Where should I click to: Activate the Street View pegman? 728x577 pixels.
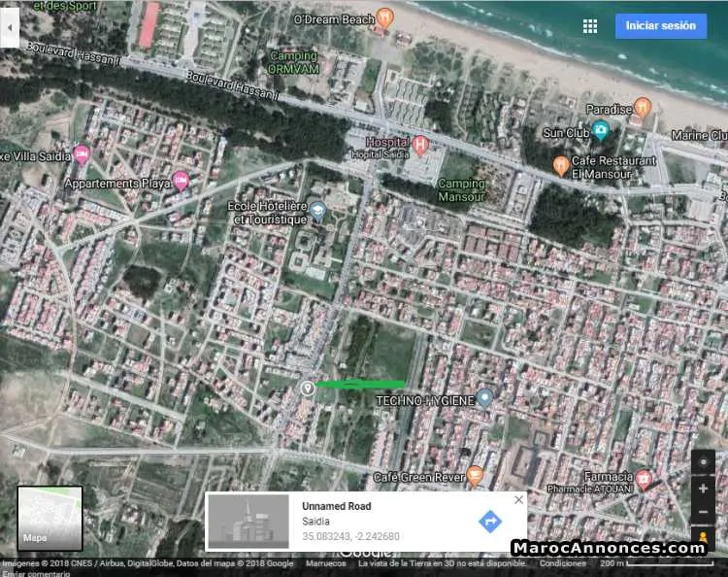[703, 537]
